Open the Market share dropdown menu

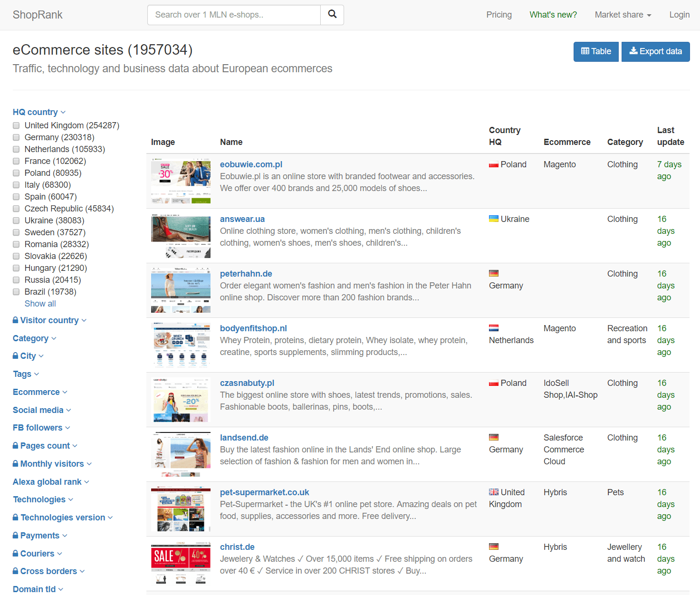click(x=623, y=15)
